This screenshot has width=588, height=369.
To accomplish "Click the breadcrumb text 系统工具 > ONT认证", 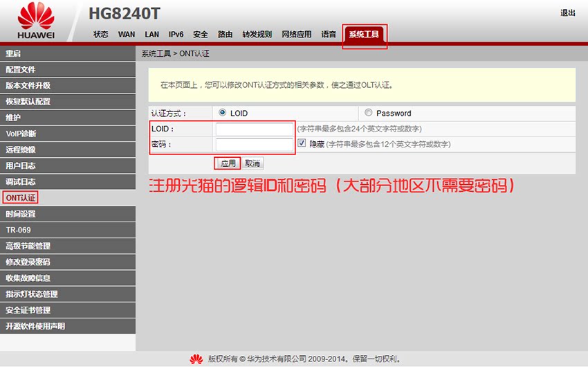I will [x=175, y=54].
